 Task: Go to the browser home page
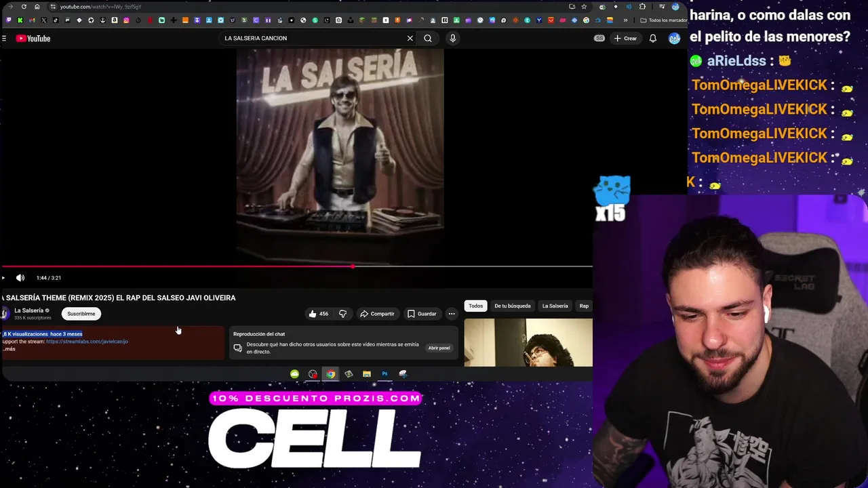[37, 7]
